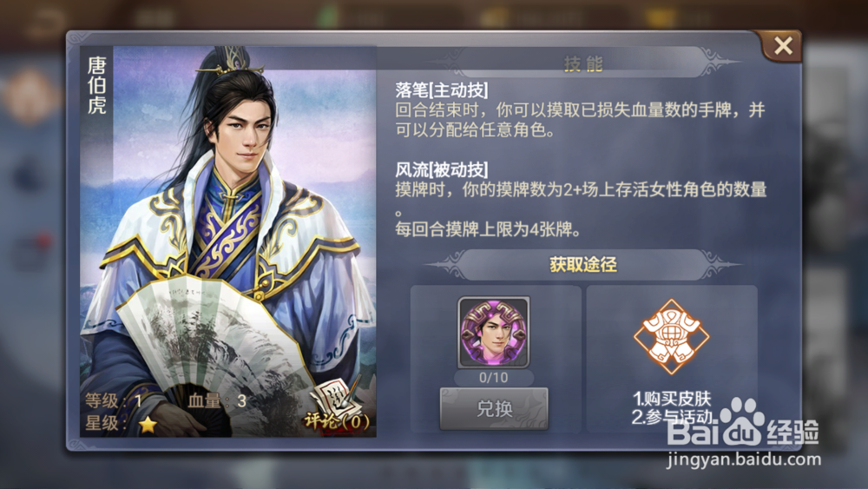
Task: Click the 等级: 1 level stat
Action: 114,401
